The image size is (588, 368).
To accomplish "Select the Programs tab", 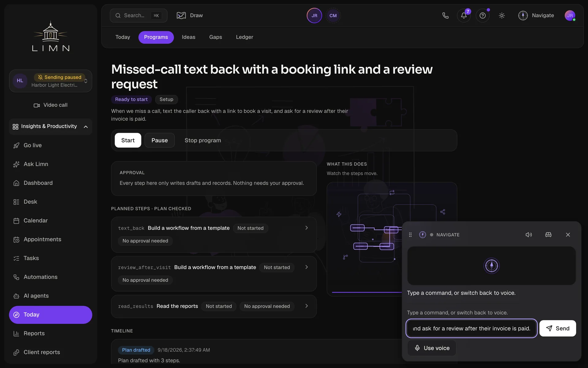I will 156,37.
